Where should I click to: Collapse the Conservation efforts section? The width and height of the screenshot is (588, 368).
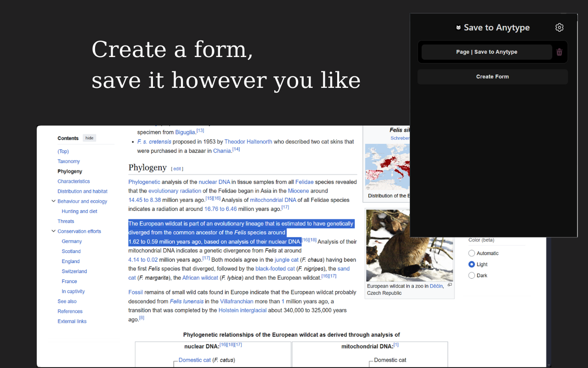coord(54,231)
